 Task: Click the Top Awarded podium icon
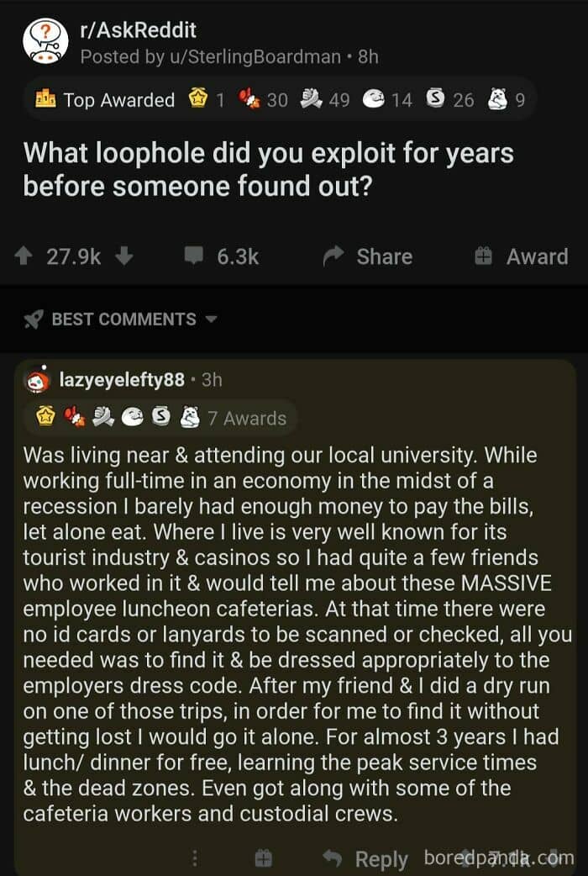(45, 100)
